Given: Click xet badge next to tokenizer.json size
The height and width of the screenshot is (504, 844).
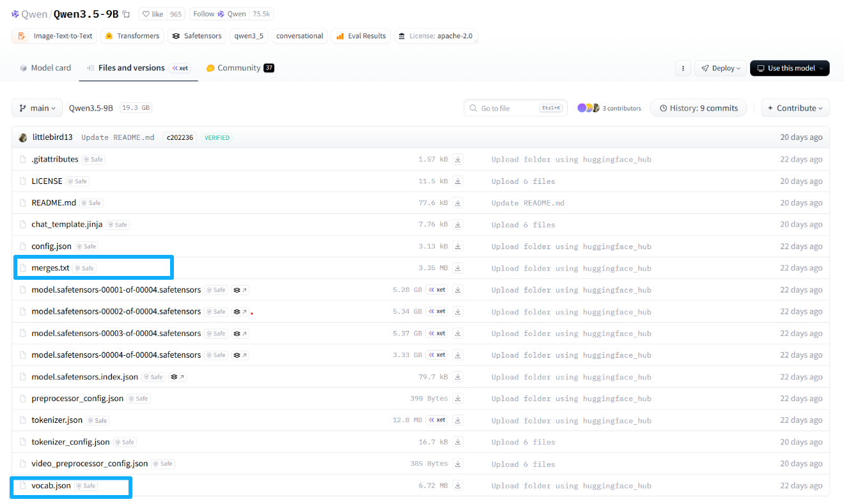Looking at the screenshot, I should click(x=437, y=420).
